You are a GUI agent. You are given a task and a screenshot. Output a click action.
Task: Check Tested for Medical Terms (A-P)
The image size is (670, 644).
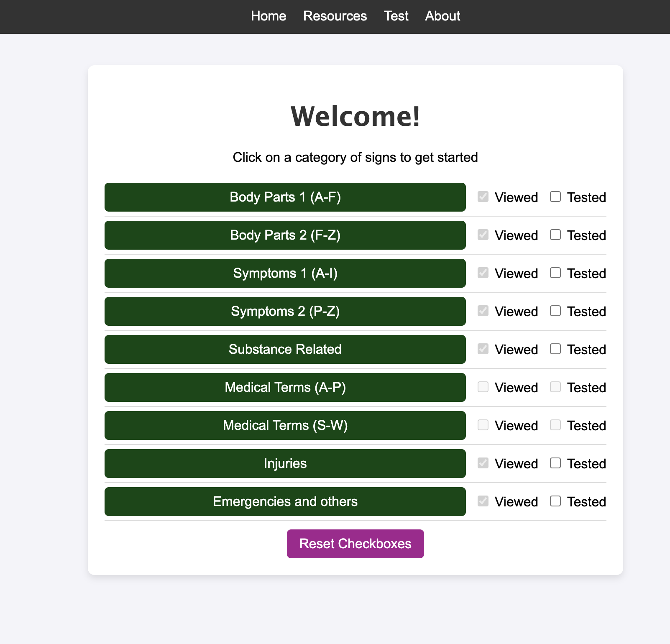click(555, 387)
